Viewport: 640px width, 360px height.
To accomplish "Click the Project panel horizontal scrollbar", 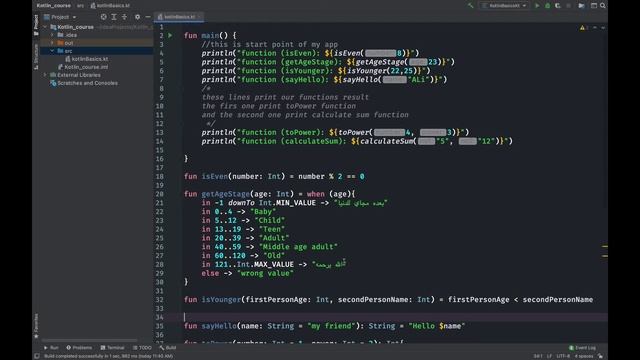I will (89, 340).
